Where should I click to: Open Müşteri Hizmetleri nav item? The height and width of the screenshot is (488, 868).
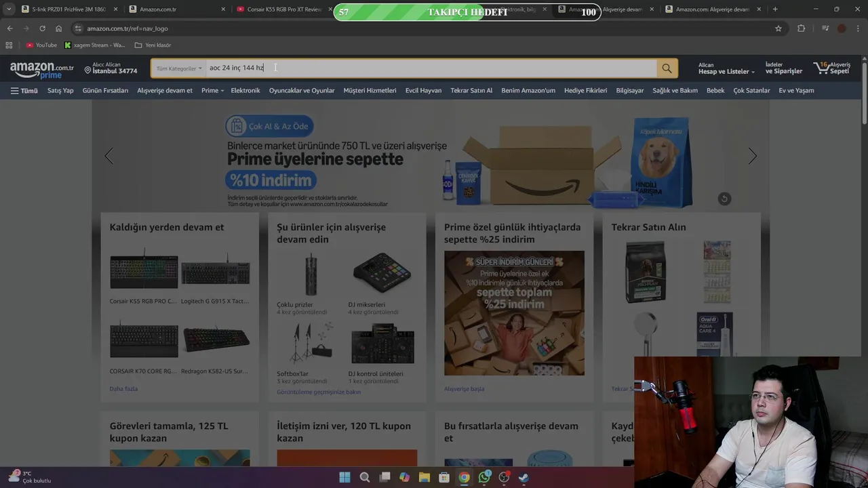[370, 90]
